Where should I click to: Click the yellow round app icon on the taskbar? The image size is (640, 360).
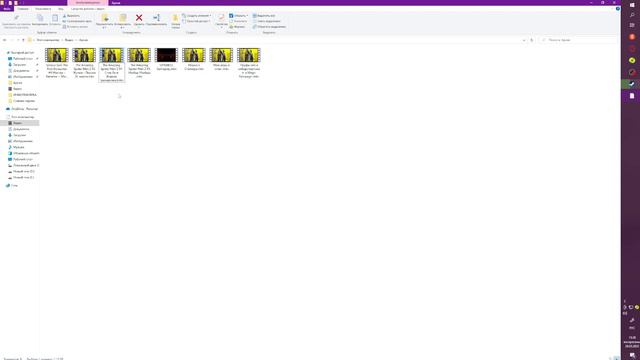[x=632, y=60]
